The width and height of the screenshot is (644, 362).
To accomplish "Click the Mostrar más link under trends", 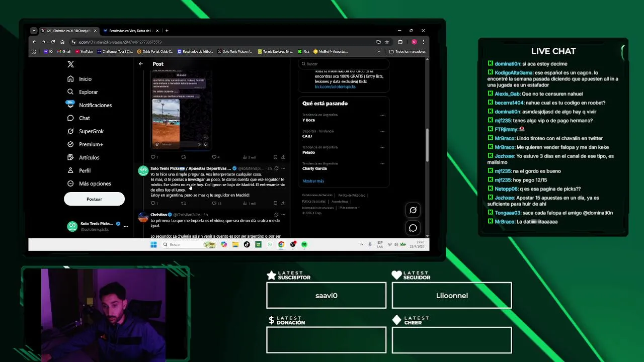I will point(313,181).
